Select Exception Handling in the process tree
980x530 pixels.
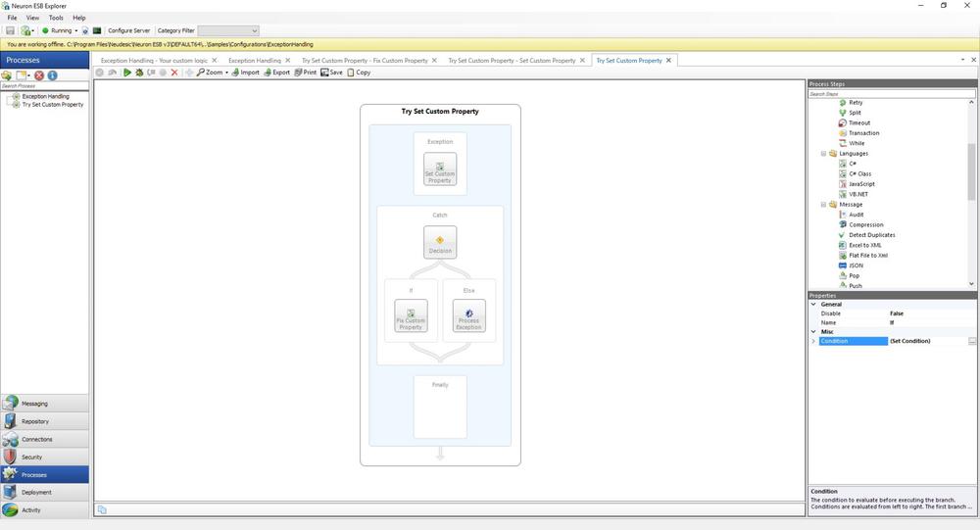pos(46,96)
